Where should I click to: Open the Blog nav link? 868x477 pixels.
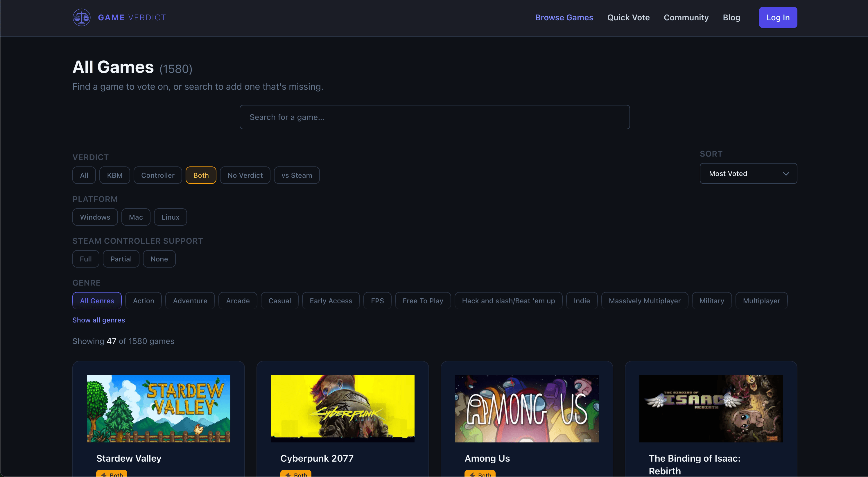click(731, 17)
